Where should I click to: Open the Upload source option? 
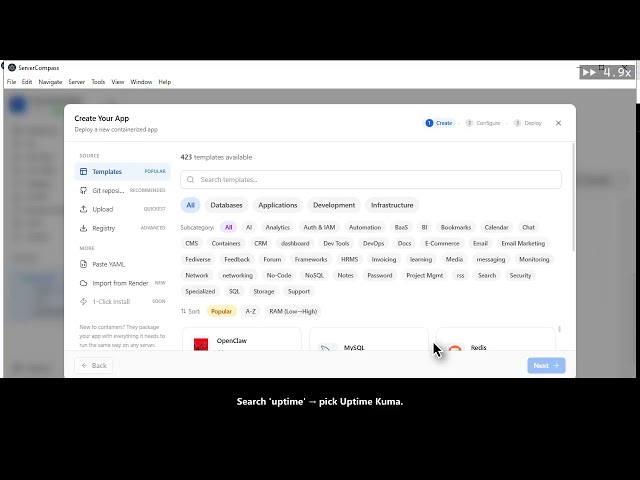(x=122, y=209)
